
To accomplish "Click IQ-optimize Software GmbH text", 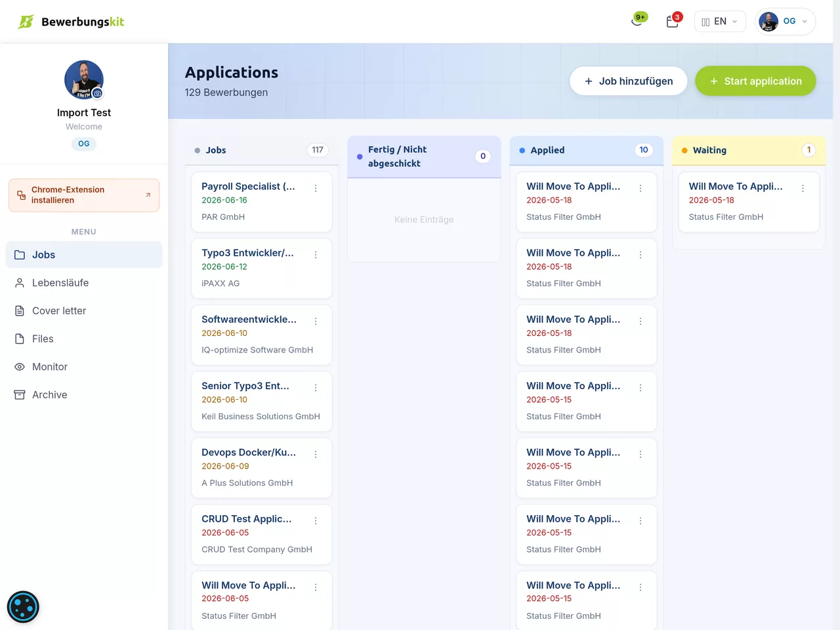I will tap(257, 350).
